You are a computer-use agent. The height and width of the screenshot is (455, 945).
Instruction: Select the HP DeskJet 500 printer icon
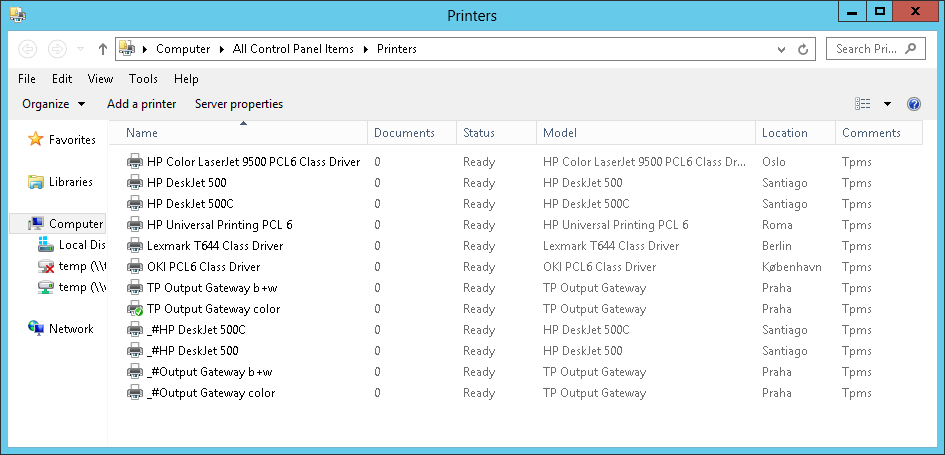[x=135, y=183]
